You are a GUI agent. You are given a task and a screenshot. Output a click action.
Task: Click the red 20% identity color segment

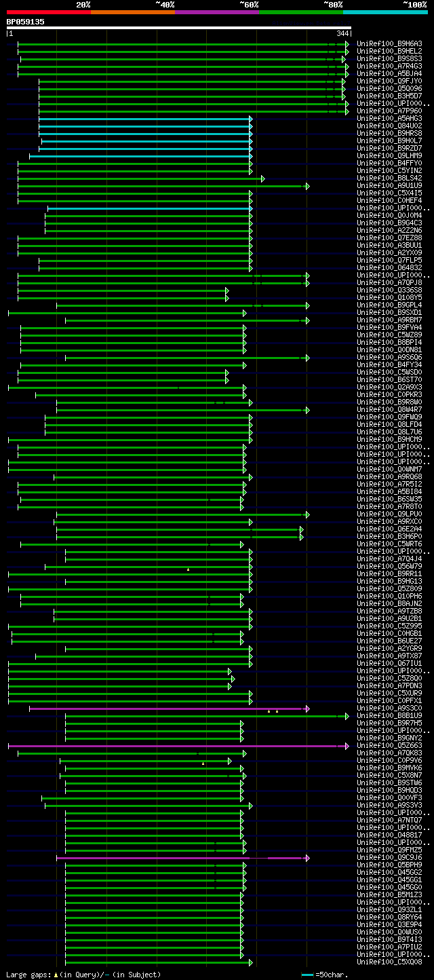[x=49, y=12]
